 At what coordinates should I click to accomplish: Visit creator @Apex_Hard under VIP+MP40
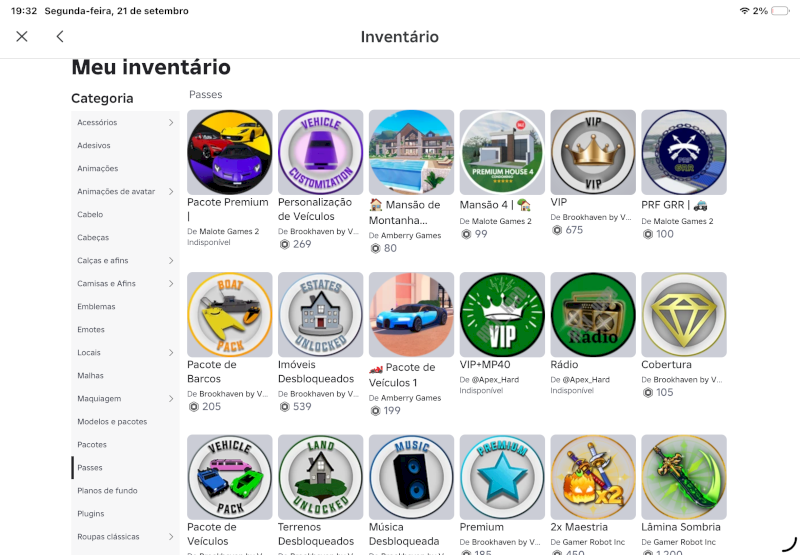[495, 380]
